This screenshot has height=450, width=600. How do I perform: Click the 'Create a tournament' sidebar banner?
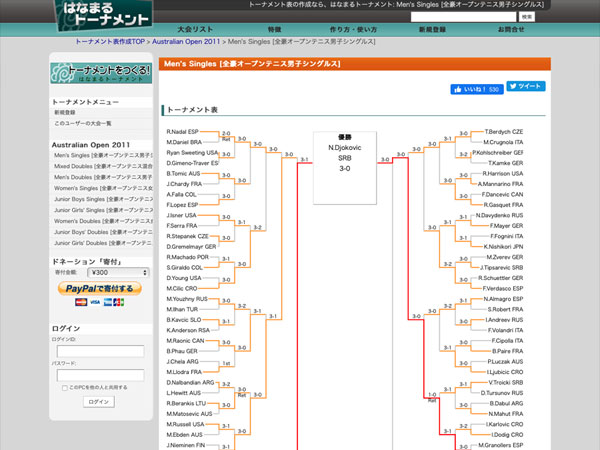pyautogui.click(x=100, y=73)
